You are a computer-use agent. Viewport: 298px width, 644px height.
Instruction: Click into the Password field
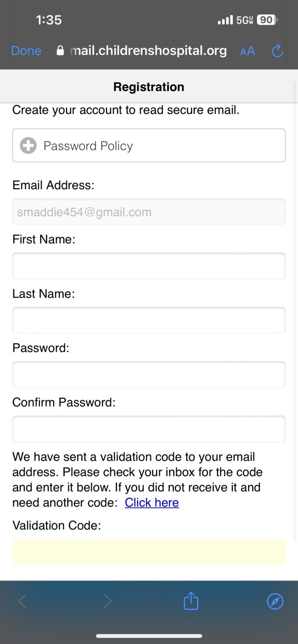tap(149, 375)
